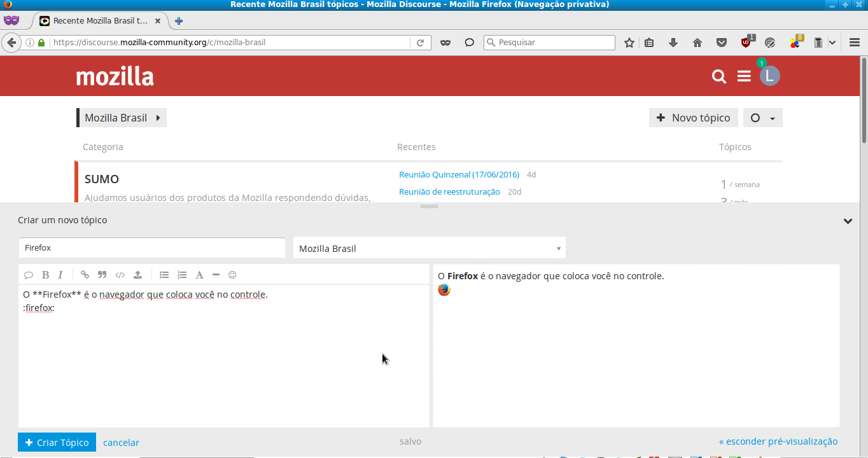Open Reunião Quinzenal (17/06/2016) topic
The image size is (868, 458).
point(459,174)
